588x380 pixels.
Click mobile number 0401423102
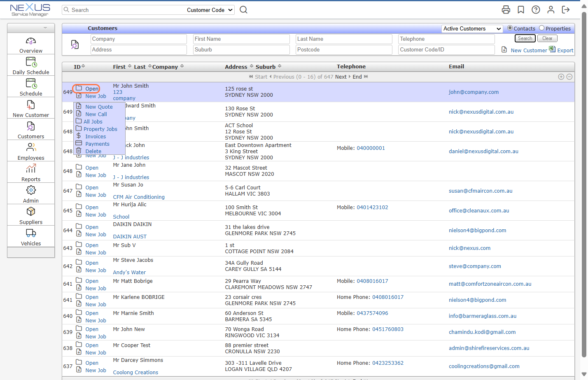pyautogui.click(x=372, y=207)
